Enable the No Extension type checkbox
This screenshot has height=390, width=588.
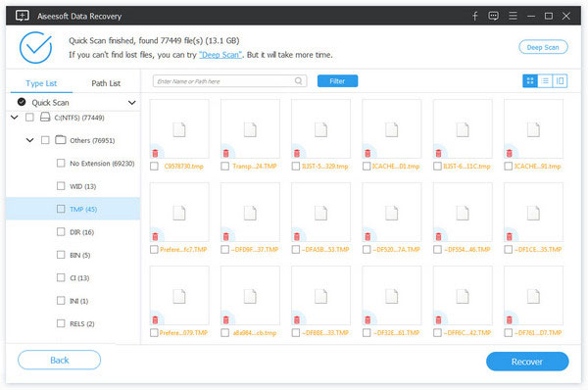[61, 163]
